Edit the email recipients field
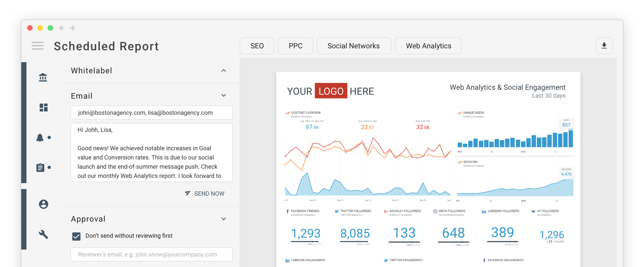Viewport: 644px width, 267px height. coord(151,113)
